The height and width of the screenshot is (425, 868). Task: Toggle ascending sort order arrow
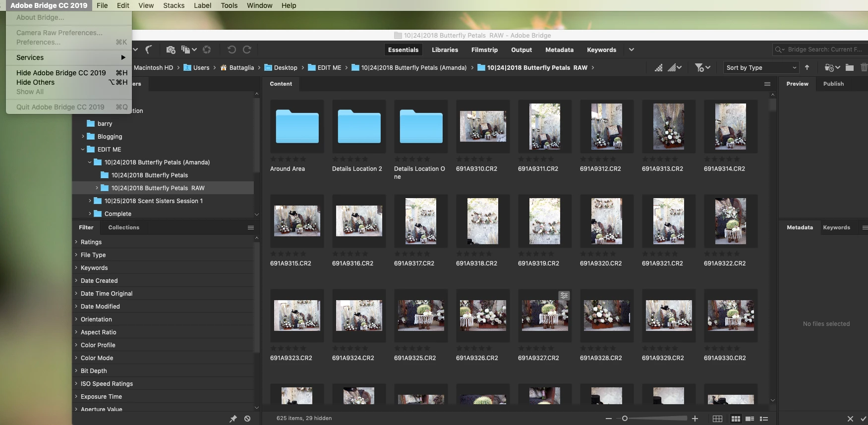pyautogui.click(x=807, y=67)
